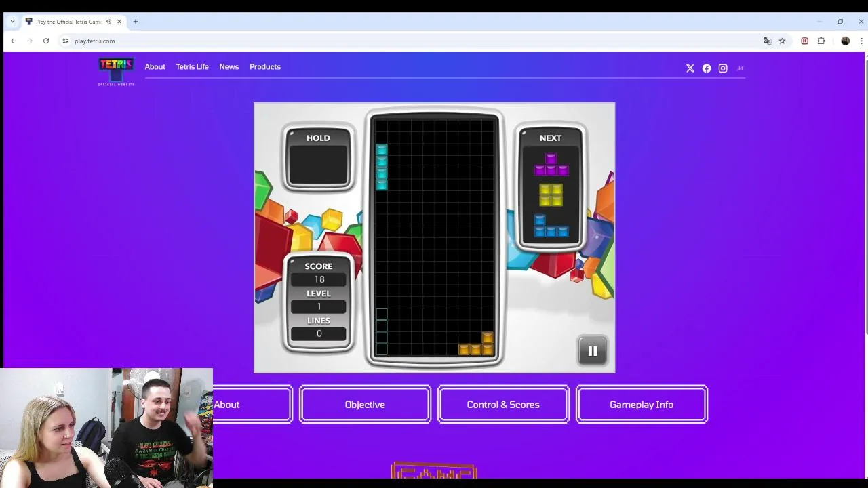Open the red fast-forward extension icon
The image size is (868, 488).
[804, 41]
